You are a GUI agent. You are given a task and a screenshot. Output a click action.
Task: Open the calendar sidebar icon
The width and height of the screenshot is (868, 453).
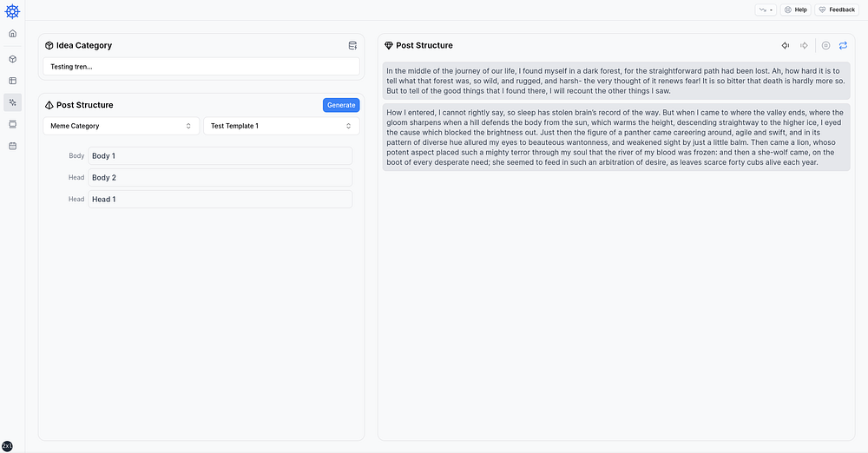point(13,146)
